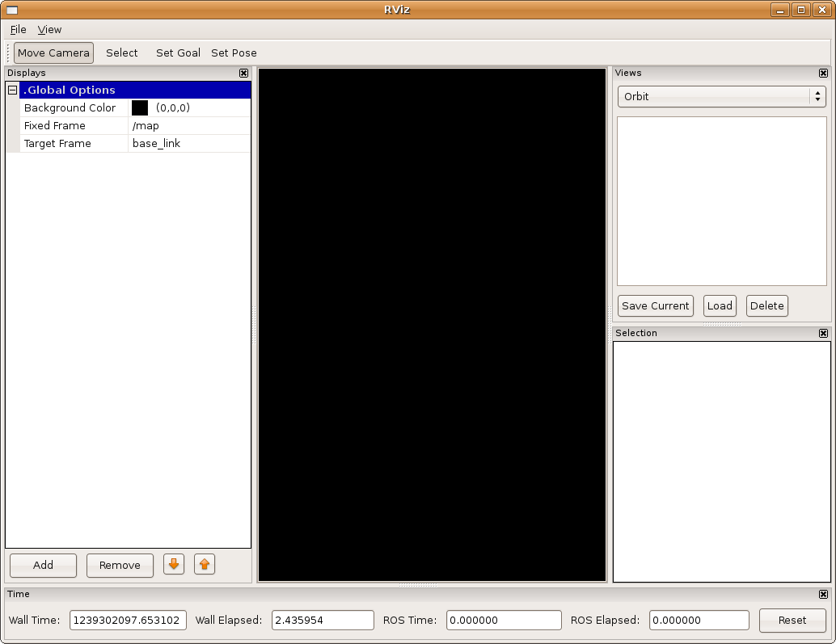Click the orange up arrow button

205,564
